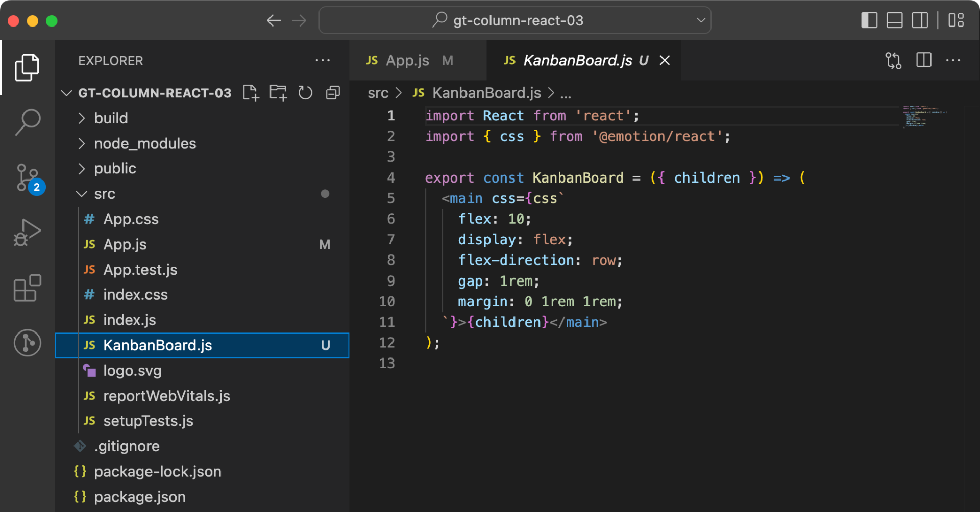Viewport: 980px width, 512px height.
Task: Click the src breadcrumb segment
Action: click(x=378, y=93)
